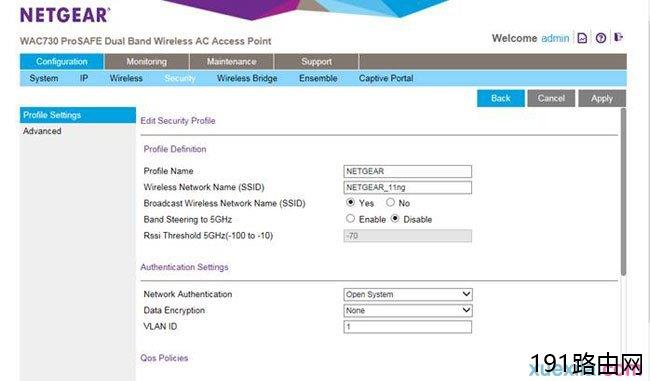The height and width of the screenshot is (381, 650).
Task: Click the NETGEAR logo
Action: 65,15
